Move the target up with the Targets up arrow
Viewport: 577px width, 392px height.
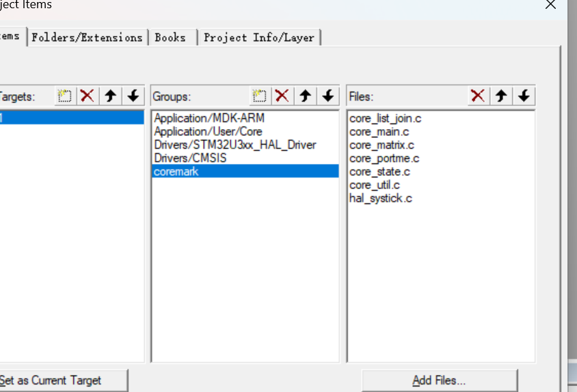[x=110, y=96]
